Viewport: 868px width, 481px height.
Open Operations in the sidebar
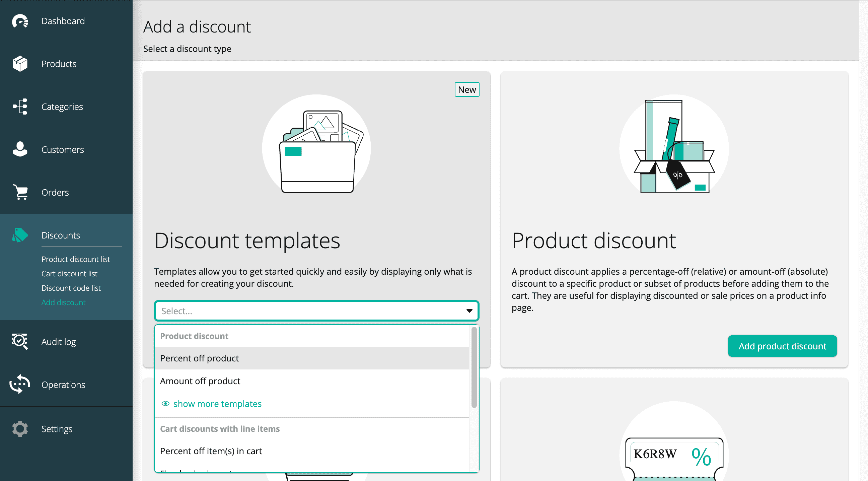[63, 385]
